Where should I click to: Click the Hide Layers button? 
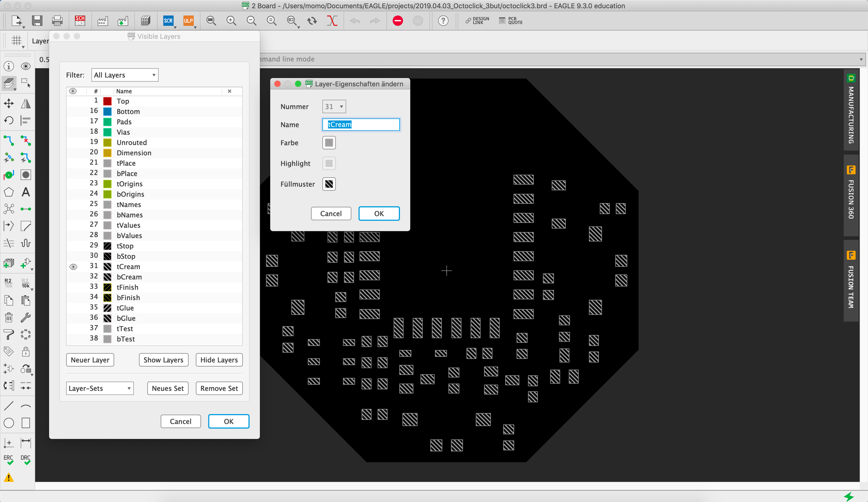point(219,360)
